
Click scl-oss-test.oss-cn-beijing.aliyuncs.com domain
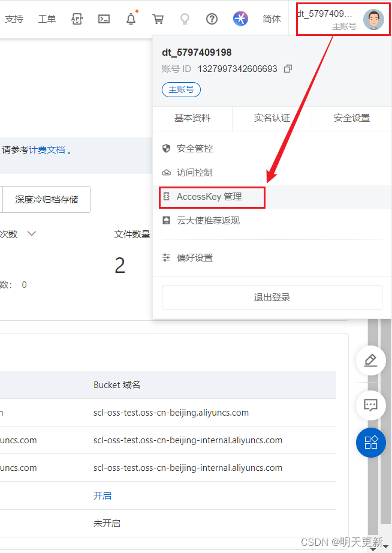171,413
